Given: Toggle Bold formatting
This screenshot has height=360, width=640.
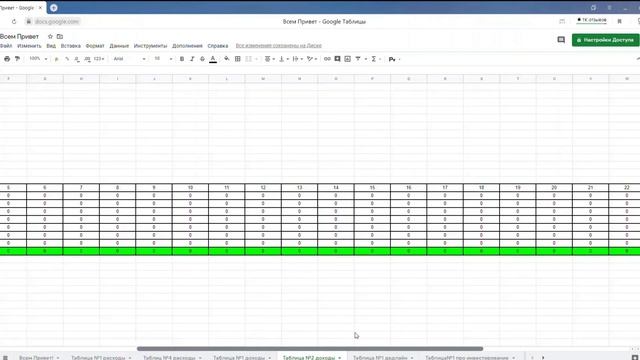Looking at the screenshot, I should [x=182, y=59].
